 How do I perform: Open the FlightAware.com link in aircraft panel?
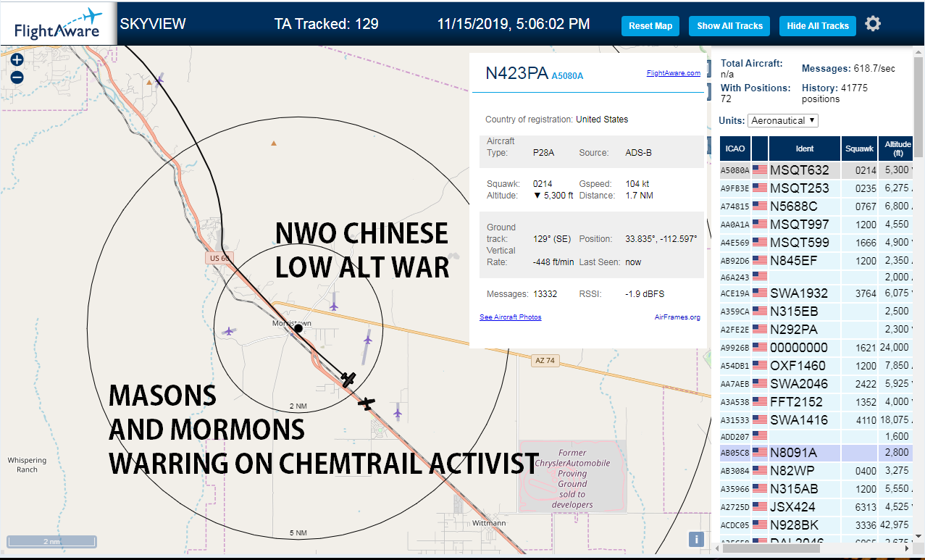[x=674, y=73]
